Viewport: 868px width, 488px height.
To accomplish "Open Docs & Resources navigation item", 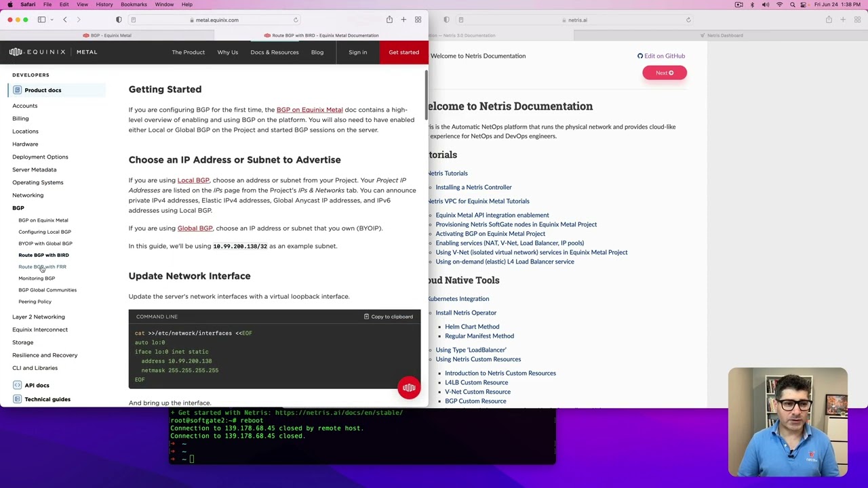I will (274, 52).
